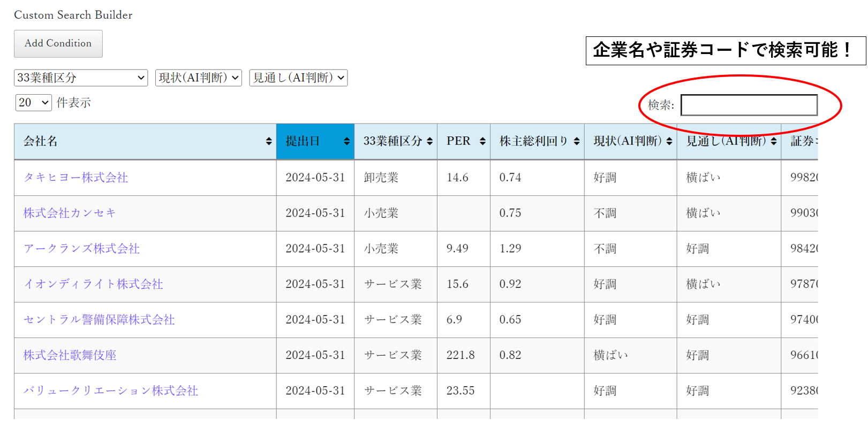This screenshot has width=868, height=437.
Task: Open the 見通し(AI判断) filter dropdown
Action: pyautogui.click(x=298, y=78)
